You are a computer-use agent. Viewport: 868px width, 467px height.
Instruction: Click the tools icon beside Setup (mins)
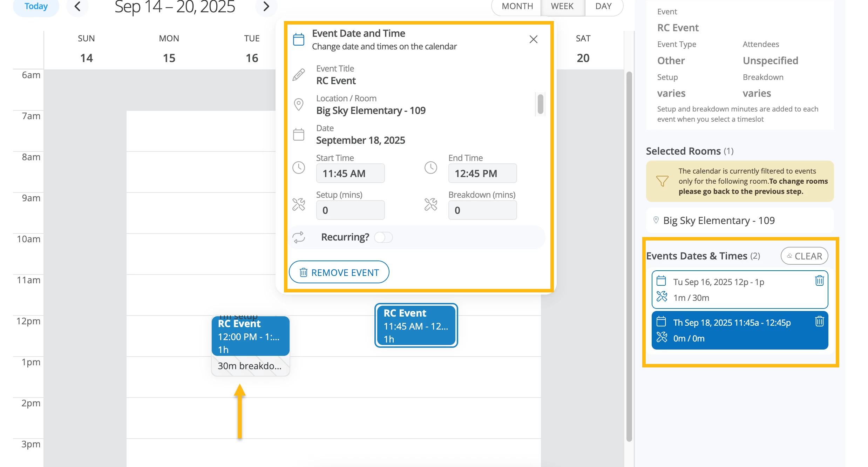299,204
